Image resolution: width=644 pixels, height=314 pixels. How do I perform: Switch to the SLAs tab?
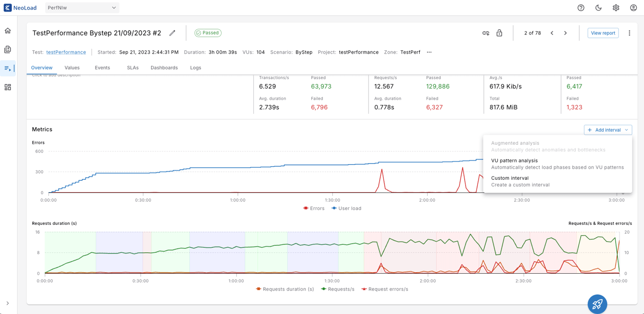coord(133,68)
